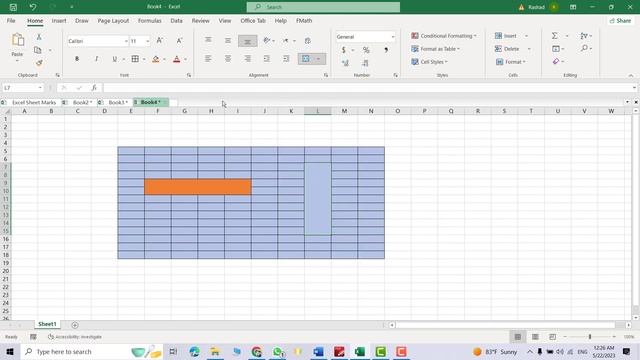Click the Clear eraser icon

pos(556,61)
